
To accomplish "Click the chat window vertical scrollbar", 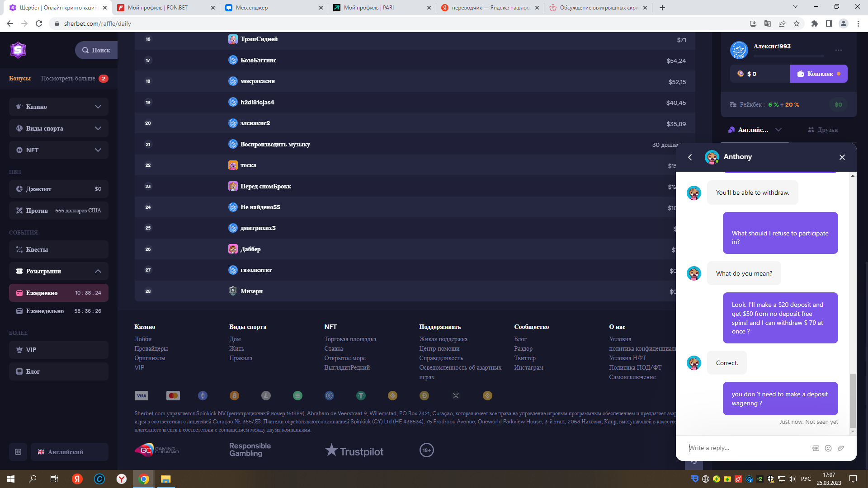I will pos(853,400).
